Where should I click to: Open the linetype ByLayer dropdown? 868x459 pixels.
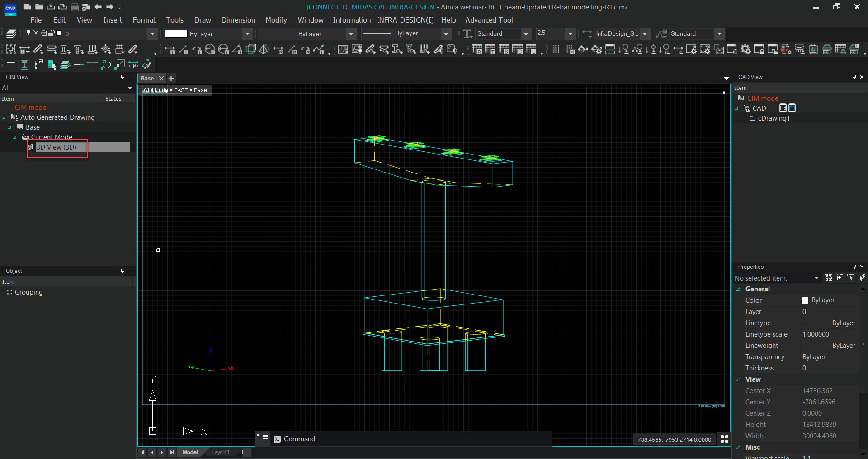[351, 34]
